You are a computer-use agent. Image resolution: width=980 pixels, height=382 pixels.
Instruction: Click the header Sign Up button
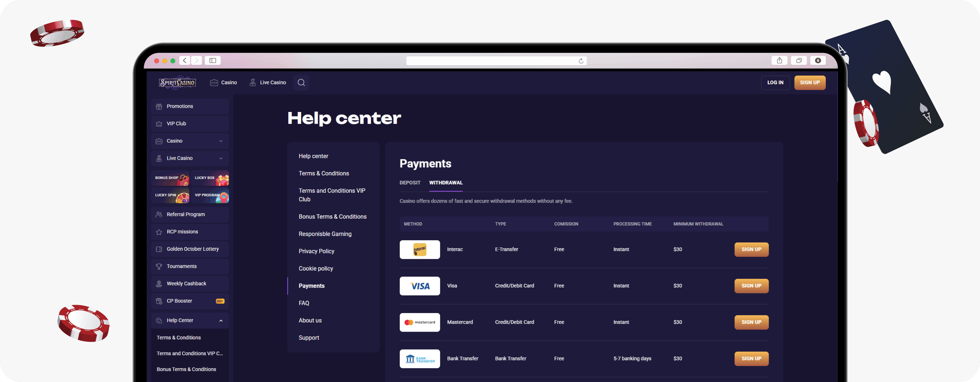click(x=810, y=83)
